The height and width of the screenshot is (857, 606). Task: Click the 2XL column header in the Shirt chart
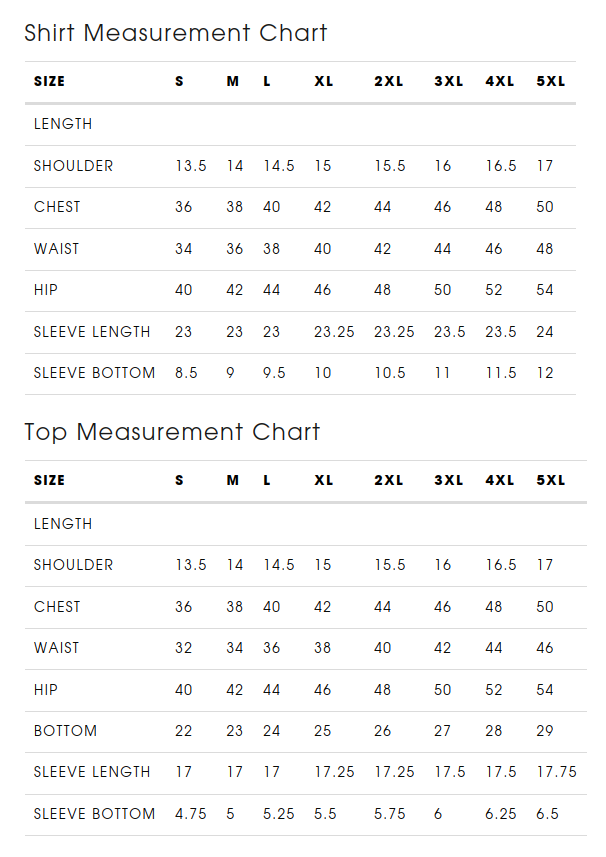point(388,81)
